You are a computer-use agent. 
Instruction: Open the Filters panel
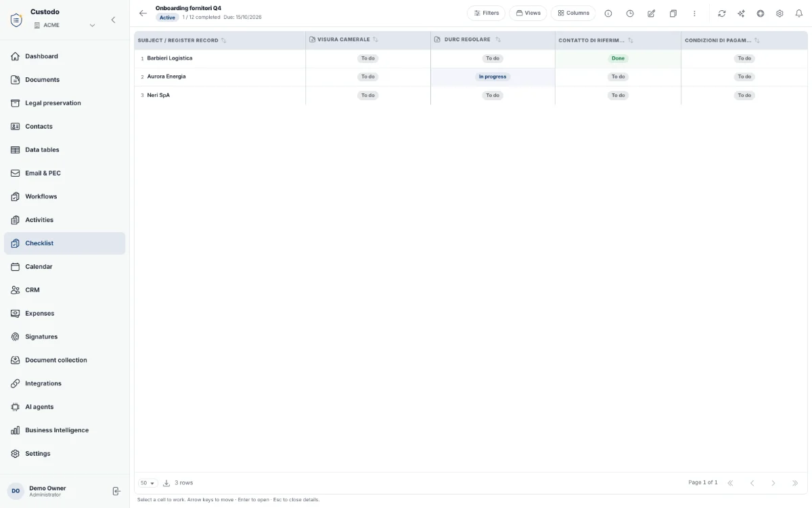click(x=486, y=13)
